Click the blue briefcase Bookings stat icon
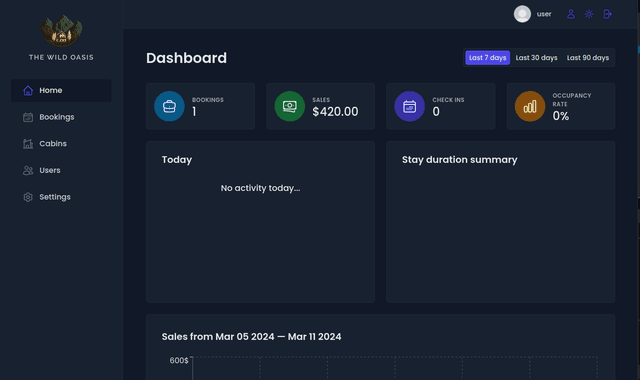The height and width of the screenshot is (380, 640). [169, 106]
